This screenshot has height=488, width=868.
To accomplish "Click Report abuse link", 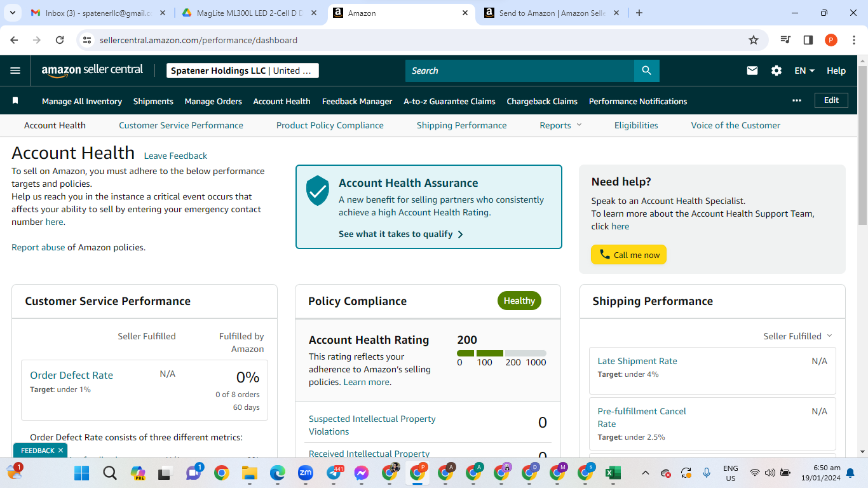I will [x=38, y=247].
